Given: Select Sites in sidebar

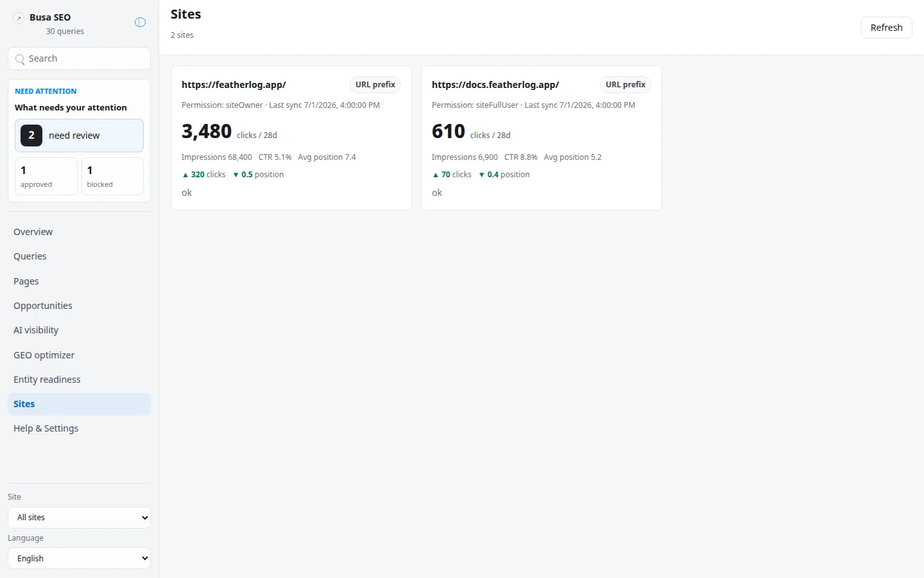Looking at the screenshot, I should (79, 404).
